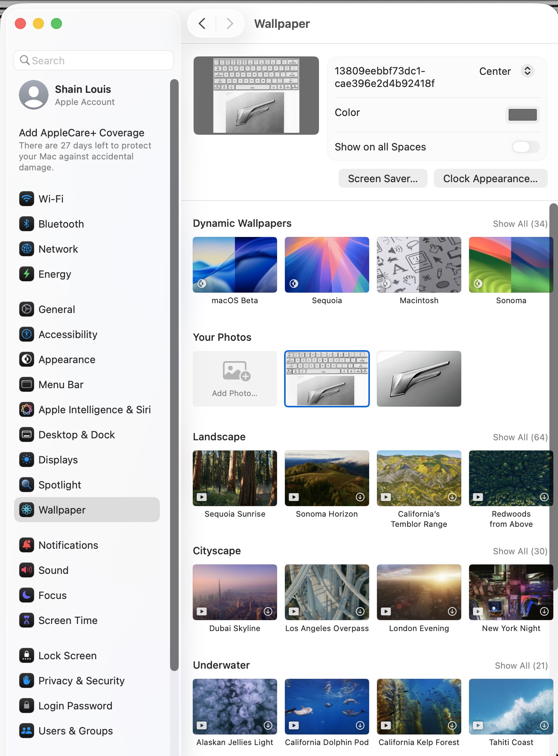Click the Menu Bar icon
This screenshot has height=756, width=558.
point(27,384)
